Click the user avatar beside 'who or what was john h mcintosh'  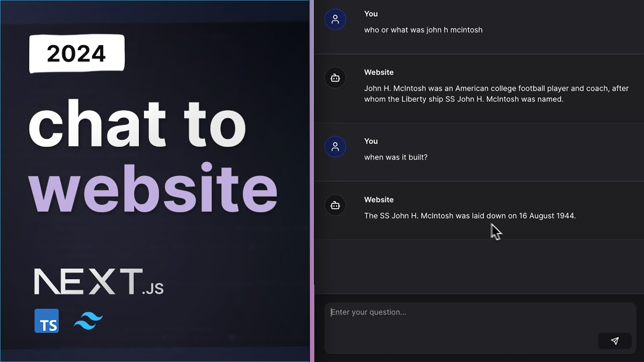click(335, 20)
